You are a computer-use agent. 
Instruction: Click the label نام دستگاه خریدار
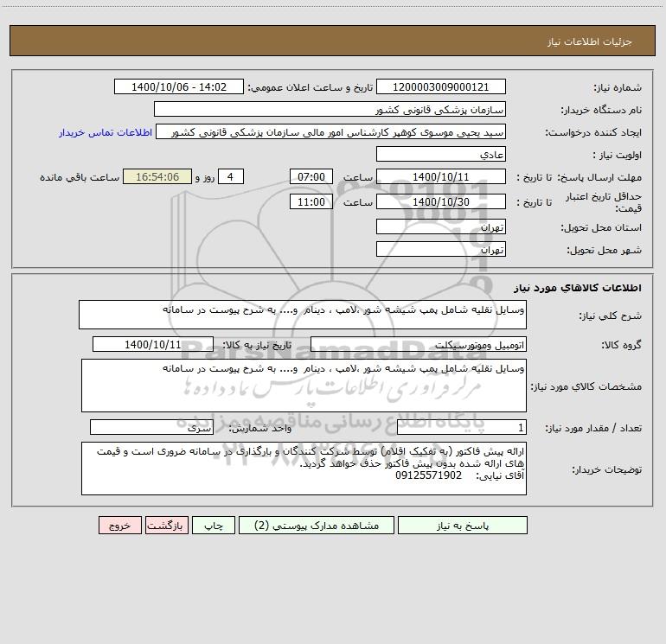pyautogui.click(x=601, y=110)
